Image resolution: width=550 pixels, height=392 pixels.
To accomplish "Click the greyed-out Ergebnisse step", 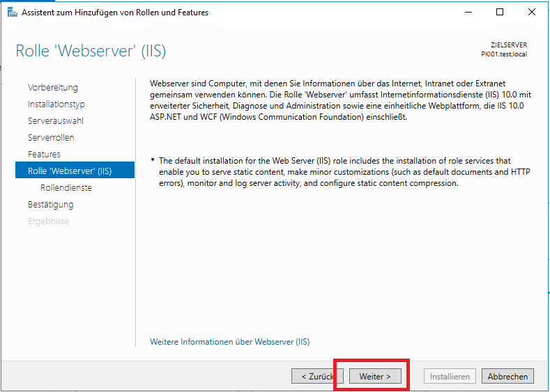I will click(48, 221).
